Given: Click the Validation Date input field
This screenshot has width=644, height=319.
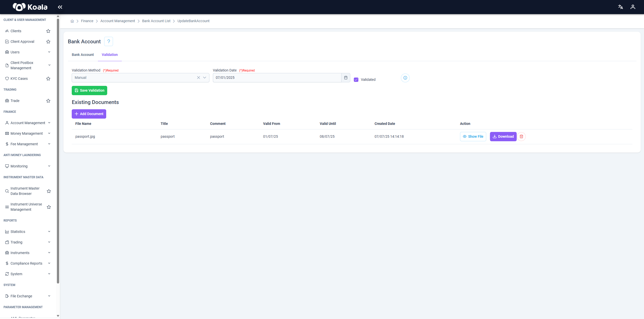Looking at the screenshot, I should click(x=277, y=78).
